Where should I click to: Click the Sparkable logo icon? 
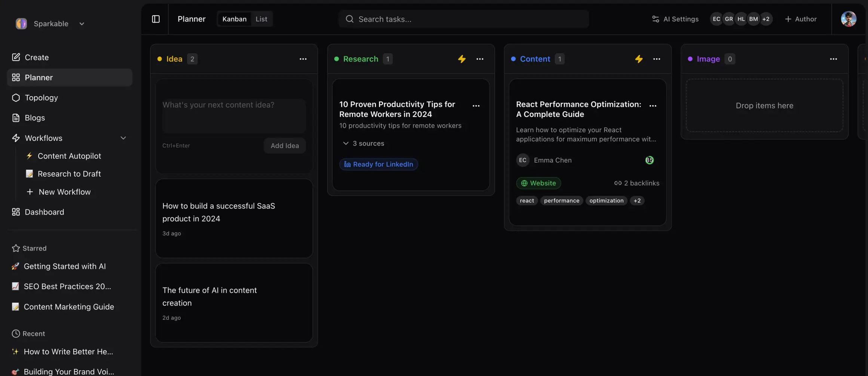(21, 24)
